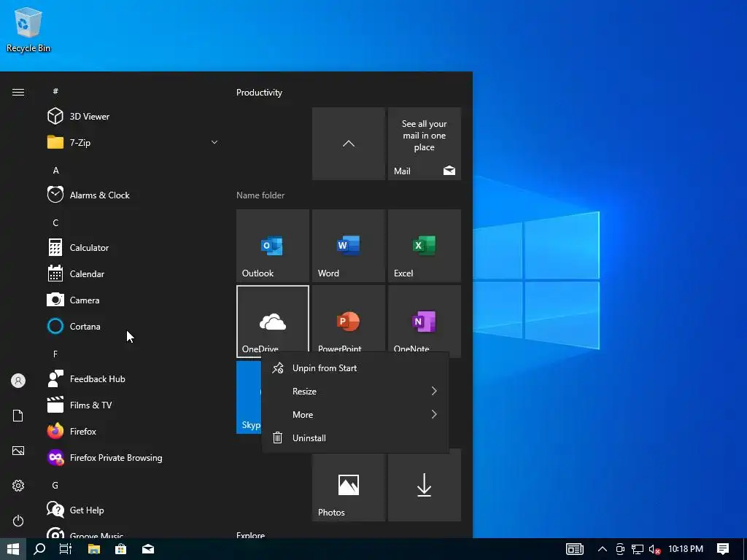
Task: Select Uninstall in the context menu
Action: click(x=355, y=438)
